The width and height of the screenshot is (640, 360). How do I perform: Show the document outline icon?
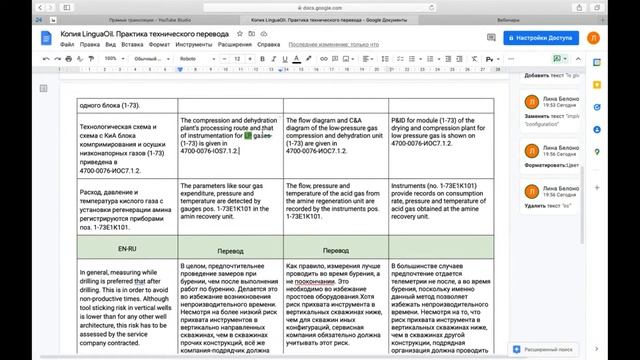[x=44, y=88]
